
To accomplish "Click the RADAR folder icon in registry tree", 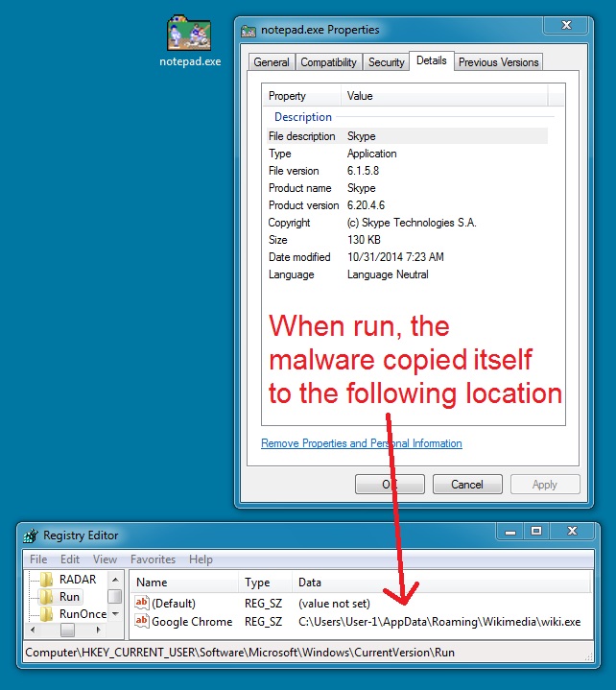I will [47, 580].
